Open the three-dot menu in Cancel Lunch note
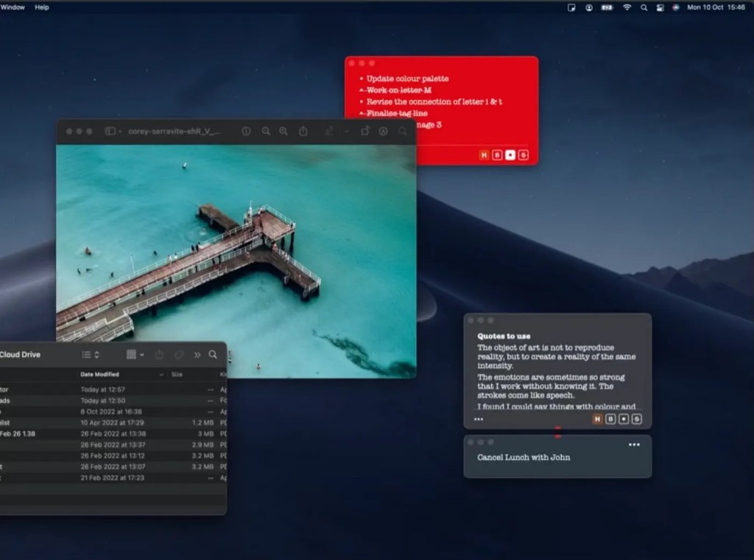Viewport: 754px width, 560px height. pyautogui.click(x=634, y=444)
